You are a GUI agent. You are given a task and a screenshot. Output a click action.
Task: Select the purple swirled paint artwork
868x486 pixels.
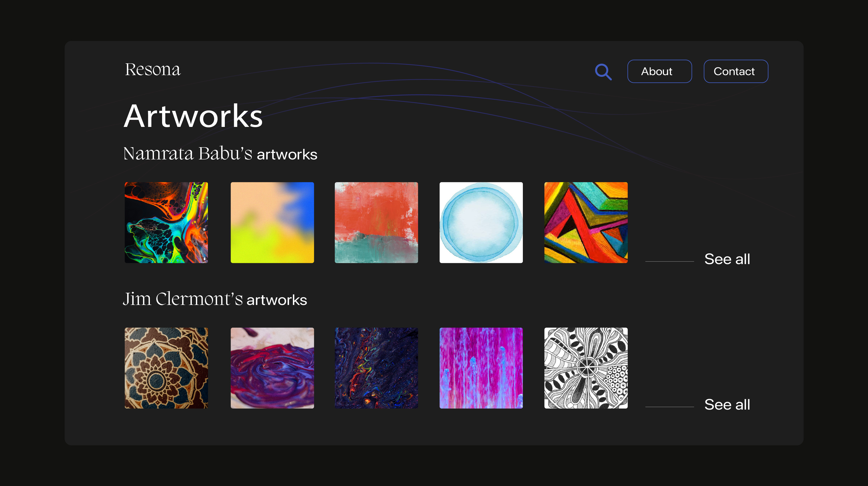(272, 368)
